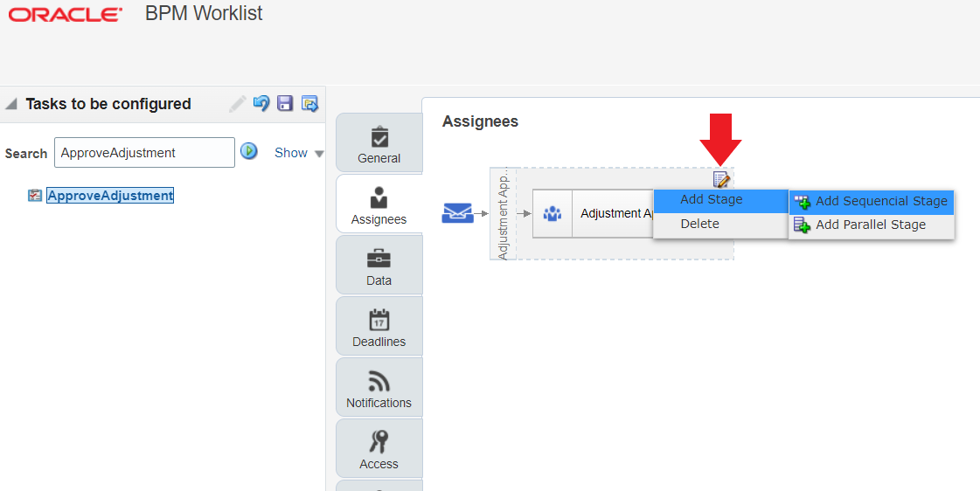The height and width of the screenshot is (491, 980).
Task: Click the Search input field
Action: pyautogui.click(x=144, y=152)
